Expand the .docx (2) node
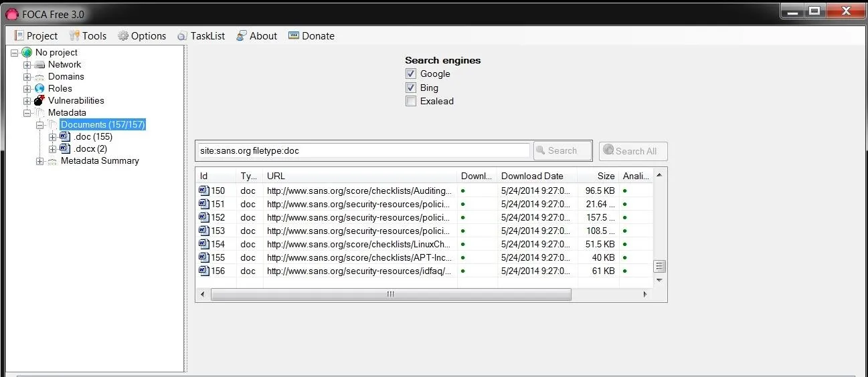 (53, 149)
